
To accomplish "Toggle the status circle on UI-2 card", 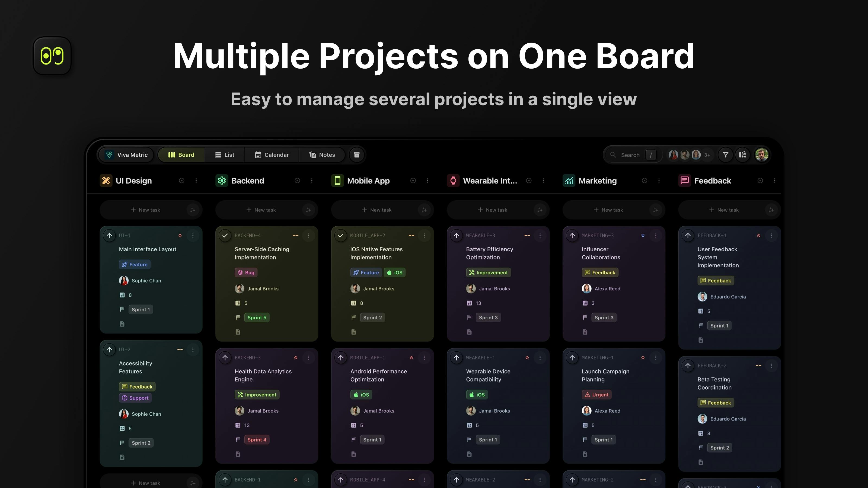I will click(x=109, y=350).
